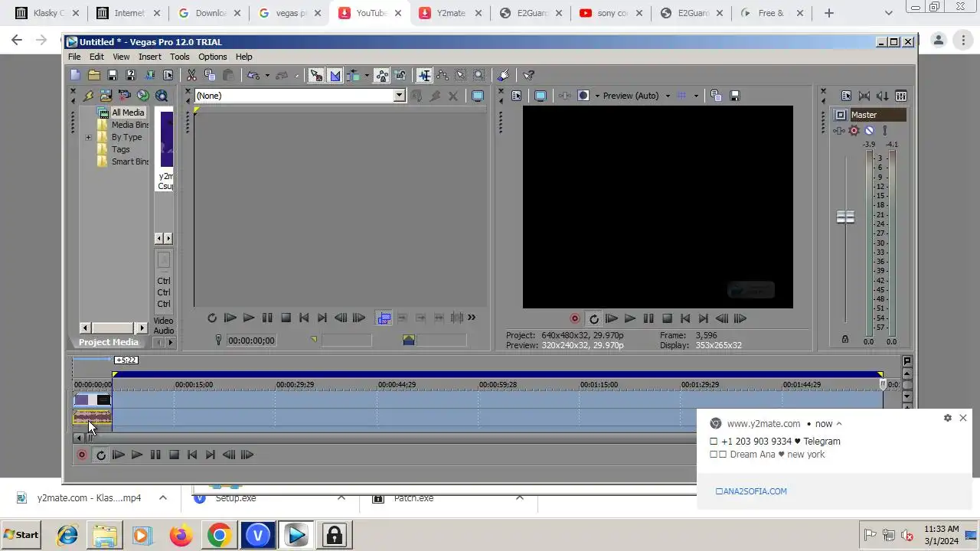This screenshot has height=551, width=980.
Task: Select the Normal Edit tool
Action: pyautogui.click(x=424, y=75)
